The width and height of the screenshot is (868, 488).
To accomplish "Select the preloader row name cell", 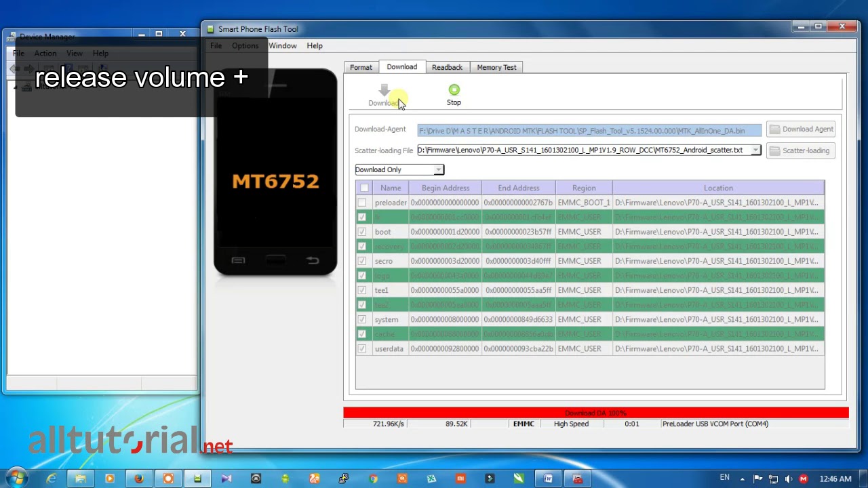I will 391,203.
